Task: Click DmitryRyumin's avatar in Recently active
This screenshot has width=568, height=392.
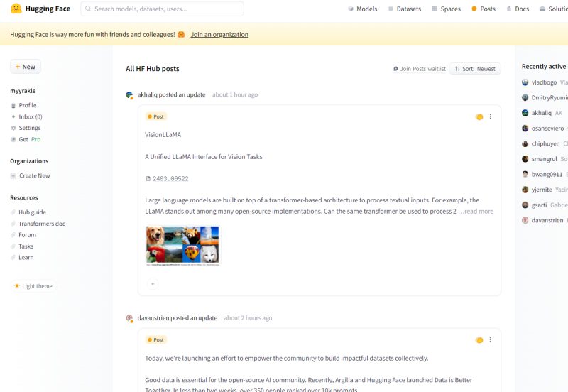Action: pos(525,97)
